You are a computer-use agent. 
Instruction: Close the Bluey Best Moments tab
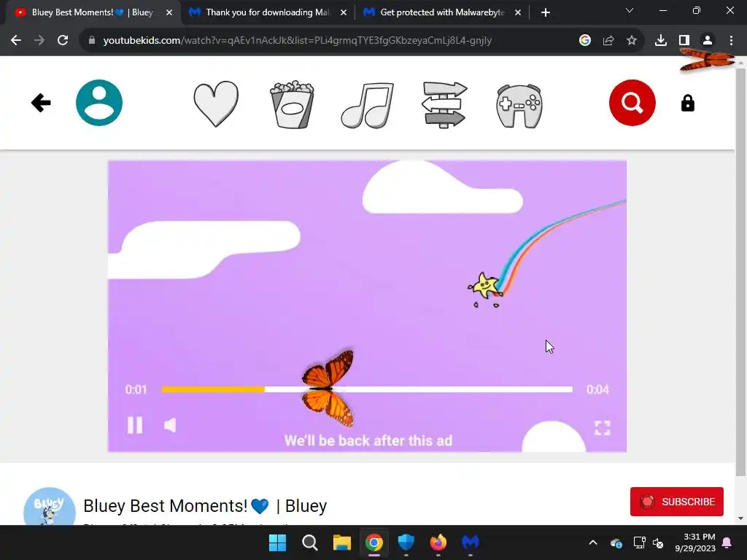pos(169,13)
